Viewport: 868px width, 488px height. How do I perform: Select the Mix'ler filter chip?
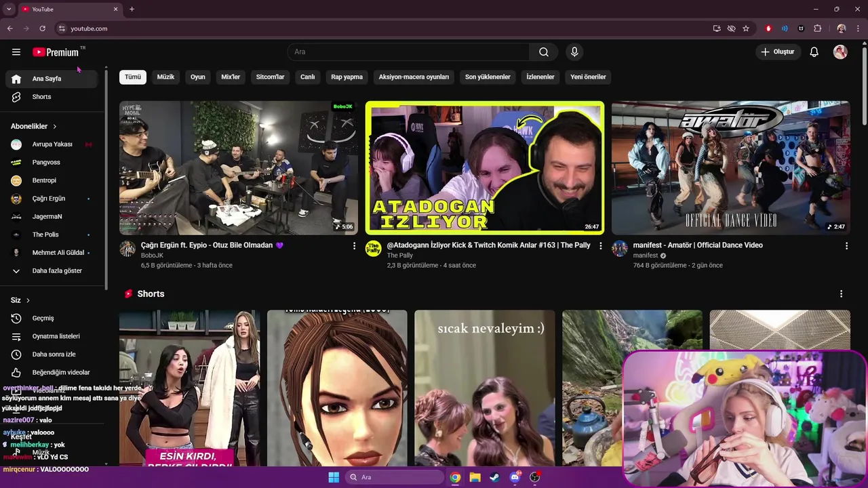point(231,77)
